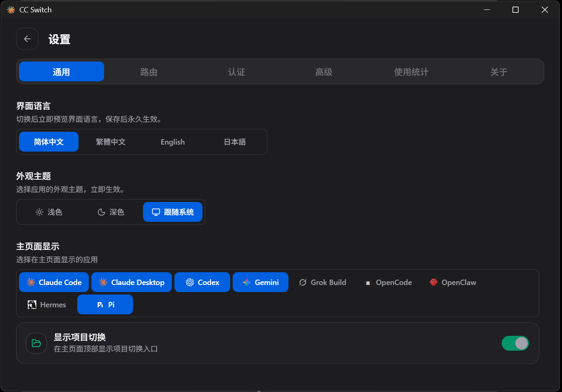Click the 设置 page title

(x=60, y=39)
